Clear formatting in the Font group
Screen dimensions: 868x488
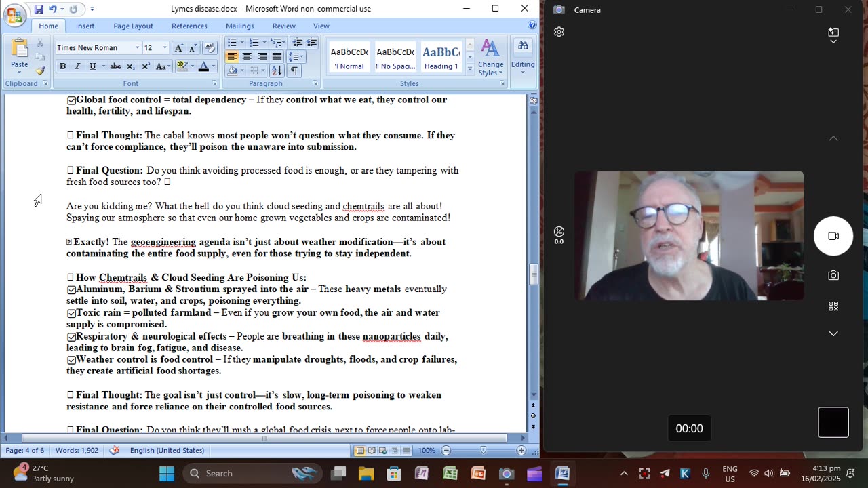pos(210,47)
